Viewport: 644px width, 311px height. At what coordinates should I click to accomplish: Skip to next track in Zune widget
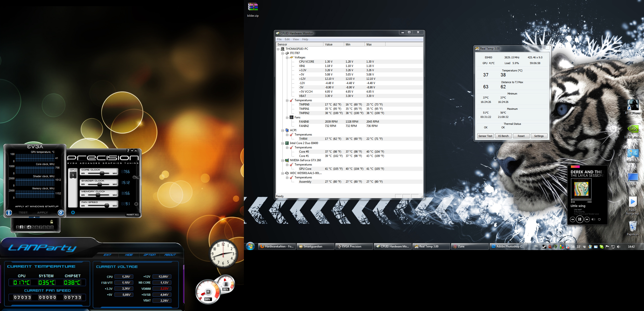click(587, 219)
